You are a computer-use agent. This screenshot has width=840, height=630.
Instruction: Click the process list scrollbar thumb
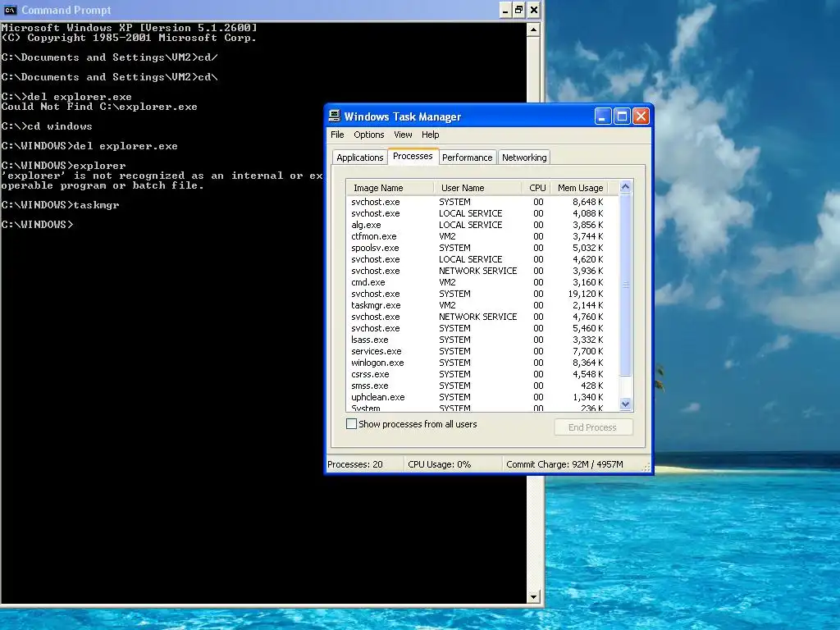click(625, 285)
